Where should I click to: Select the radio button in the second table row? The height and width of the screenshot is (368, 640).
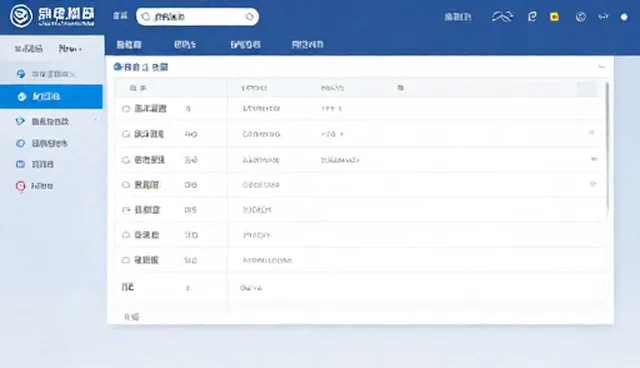tap(126, 134)
